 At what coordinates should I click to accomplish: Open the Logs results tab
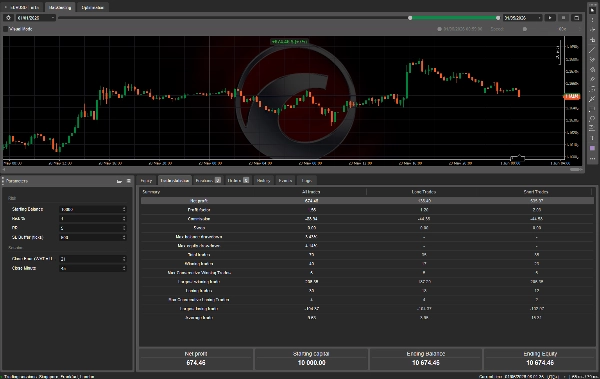point(307,181)
